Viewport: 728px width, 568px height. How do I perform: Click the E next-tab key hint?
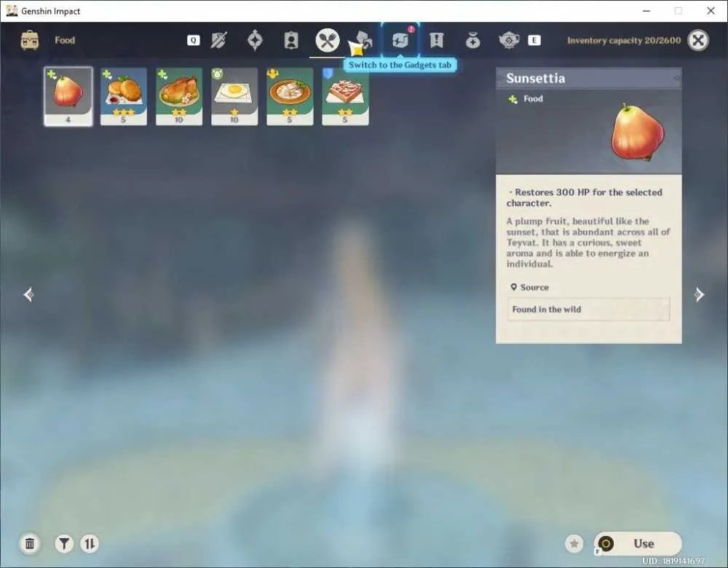(534, 40)
